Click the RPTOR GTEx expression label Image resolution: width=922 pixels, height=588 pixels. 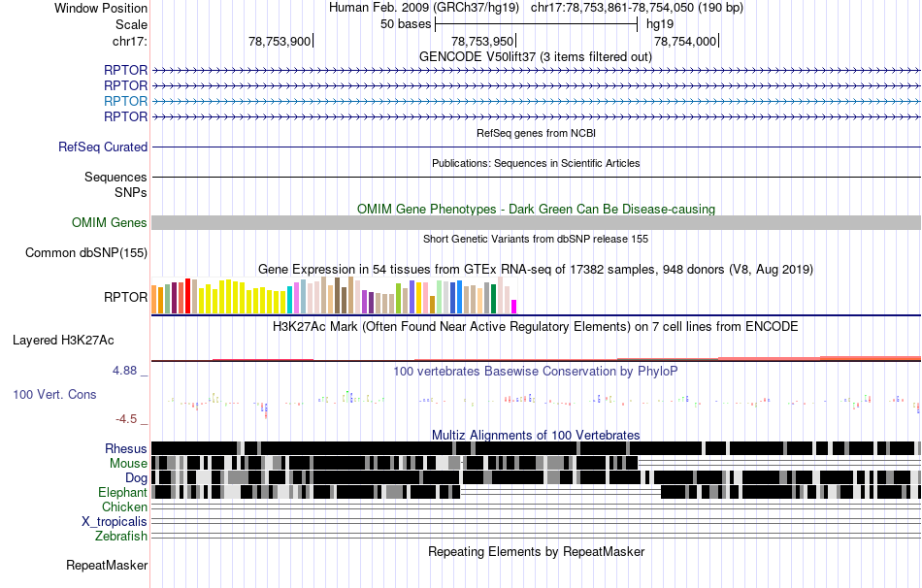(125, 297)
